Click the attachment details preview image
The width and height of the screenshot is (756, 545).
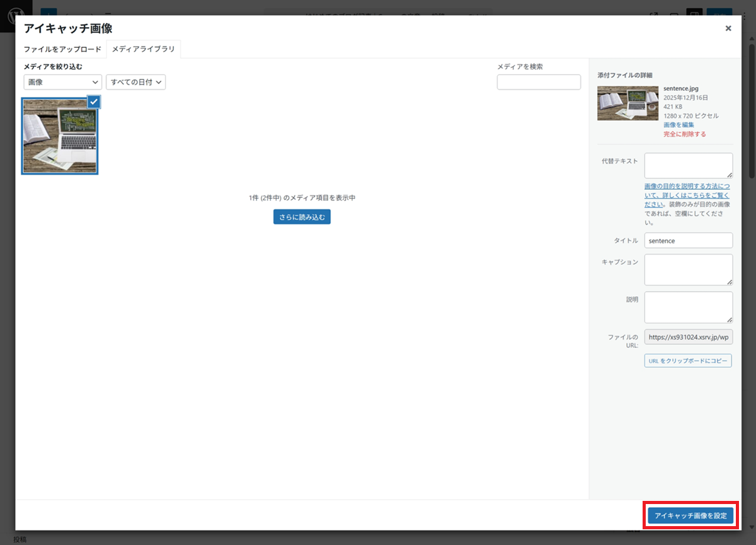[x=627, y=103]
